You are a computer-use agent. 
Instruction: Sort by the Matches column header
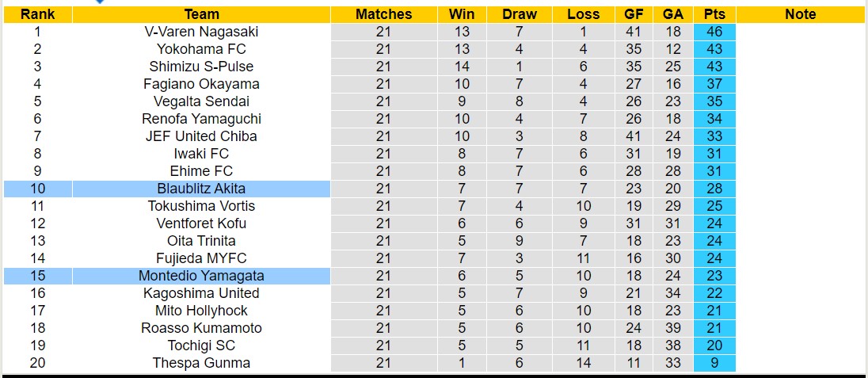point(383,14)
